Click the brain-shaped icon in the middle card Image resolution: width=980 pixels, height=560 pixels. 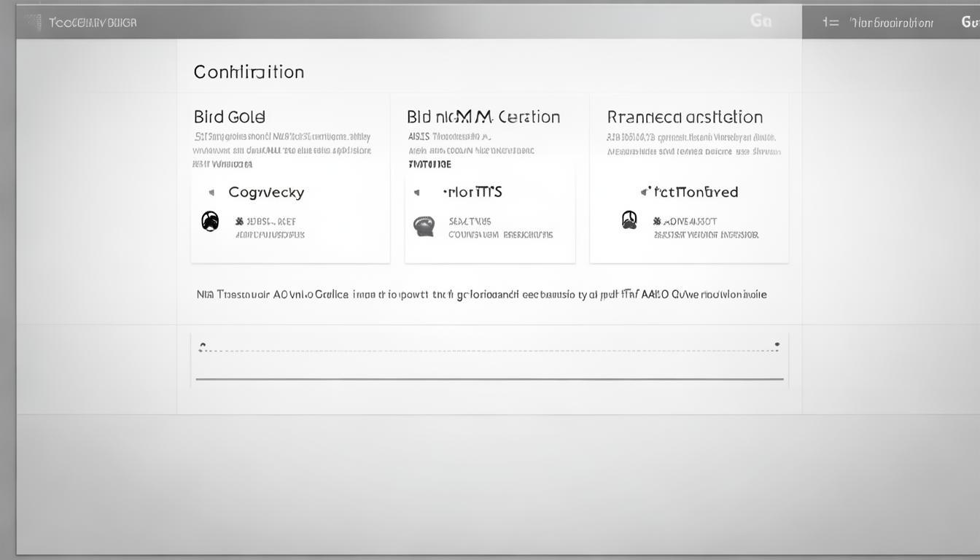pyautogui.click(x=424, y=226)
